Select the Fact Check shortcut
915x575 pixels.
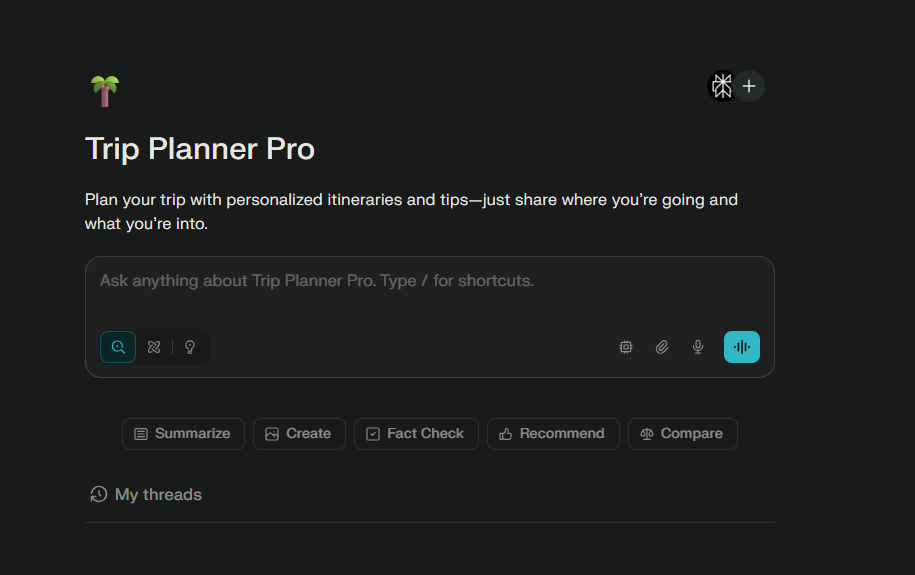[x=416, y=434]
